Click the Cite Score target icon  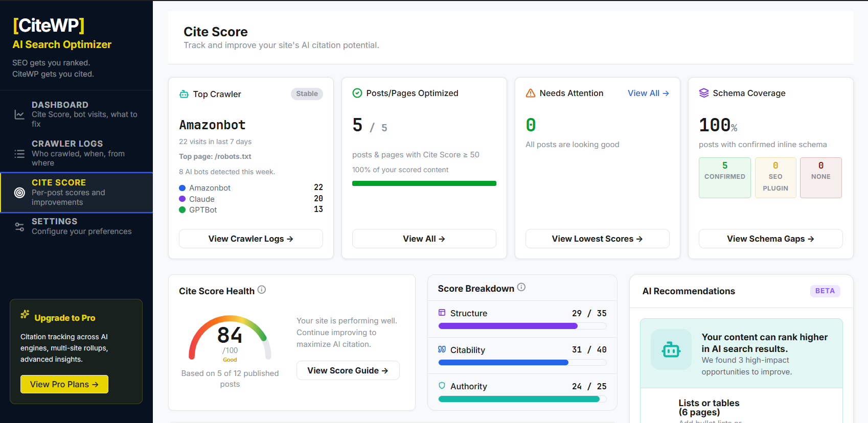click(x=19, y=193)
